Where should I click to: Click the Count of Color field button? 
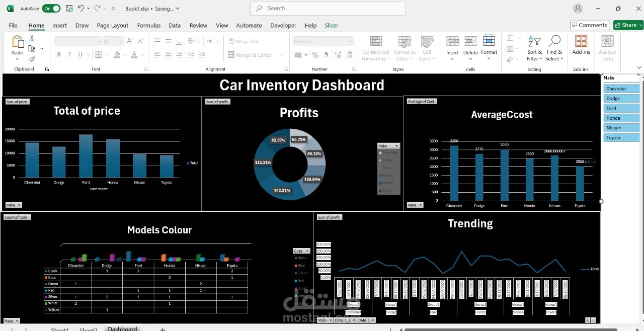click(17, 217)
